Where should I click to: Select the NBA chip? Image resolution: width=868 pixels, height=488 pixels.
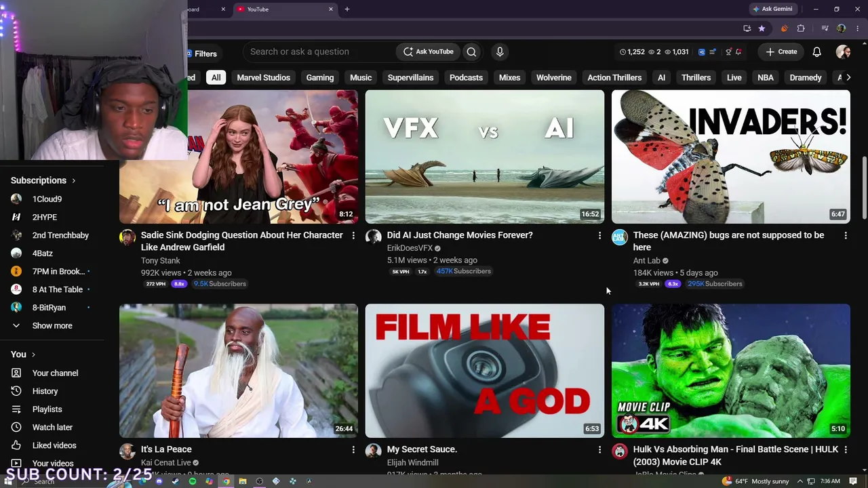766,77
